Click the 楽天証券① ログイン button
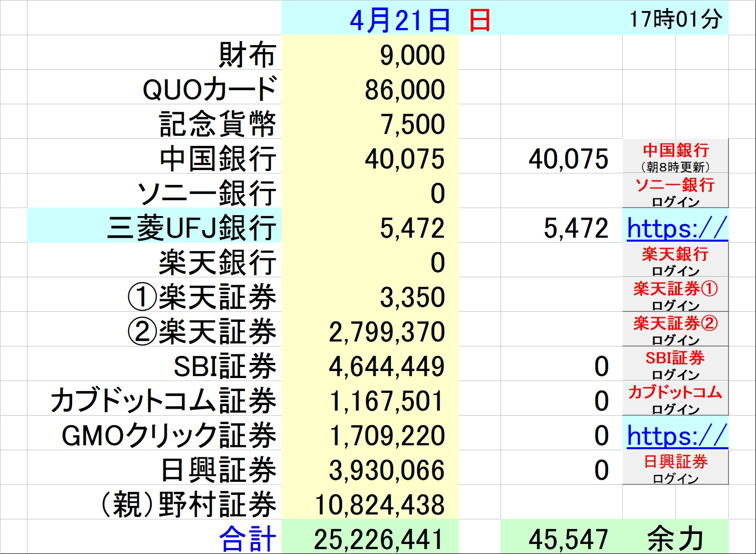 tap(675, 294)
